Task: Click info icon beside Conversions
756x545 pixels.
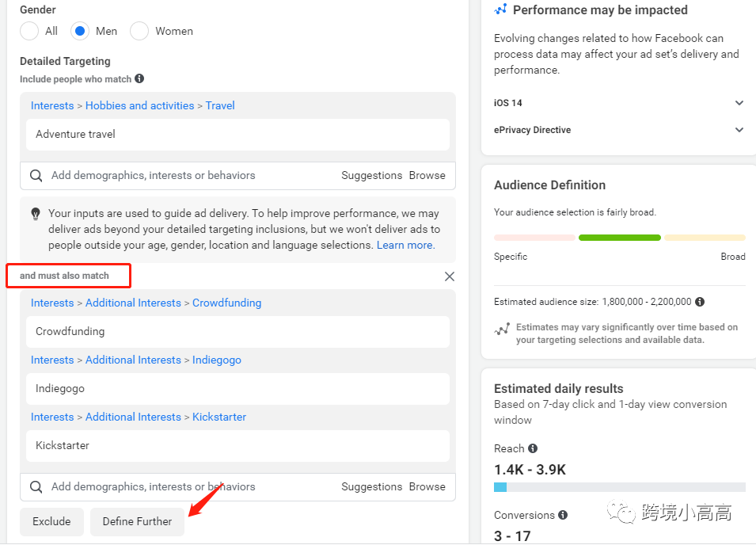Action: click(x=563, y=515)
